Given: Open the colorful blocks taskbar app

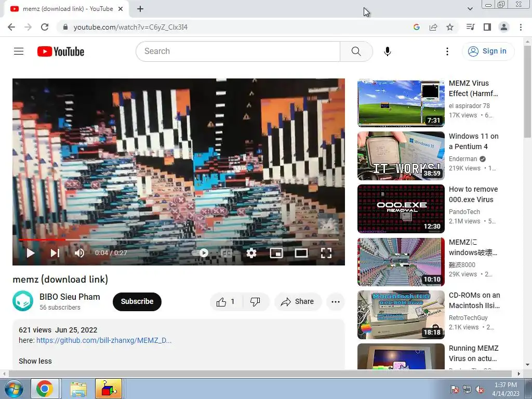Looking at the screenshot, I should tap(109, 389).
